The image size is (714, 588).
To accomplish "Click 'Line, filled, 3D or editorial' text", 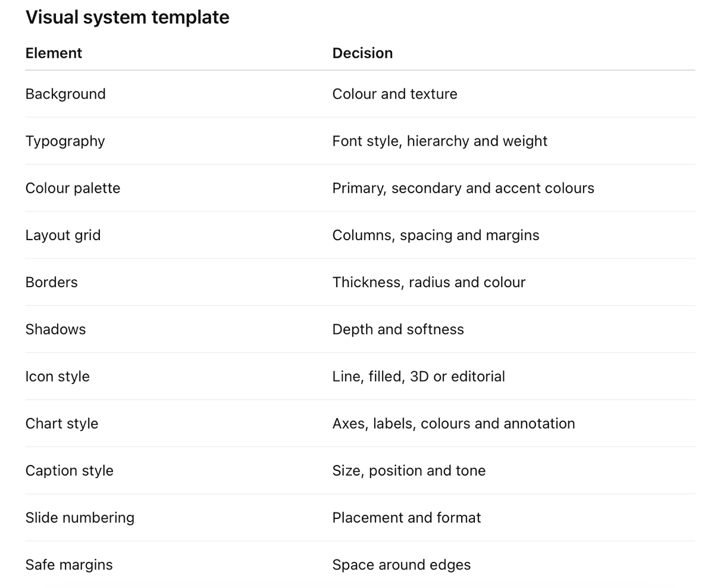I will click(x=419, y=376).
